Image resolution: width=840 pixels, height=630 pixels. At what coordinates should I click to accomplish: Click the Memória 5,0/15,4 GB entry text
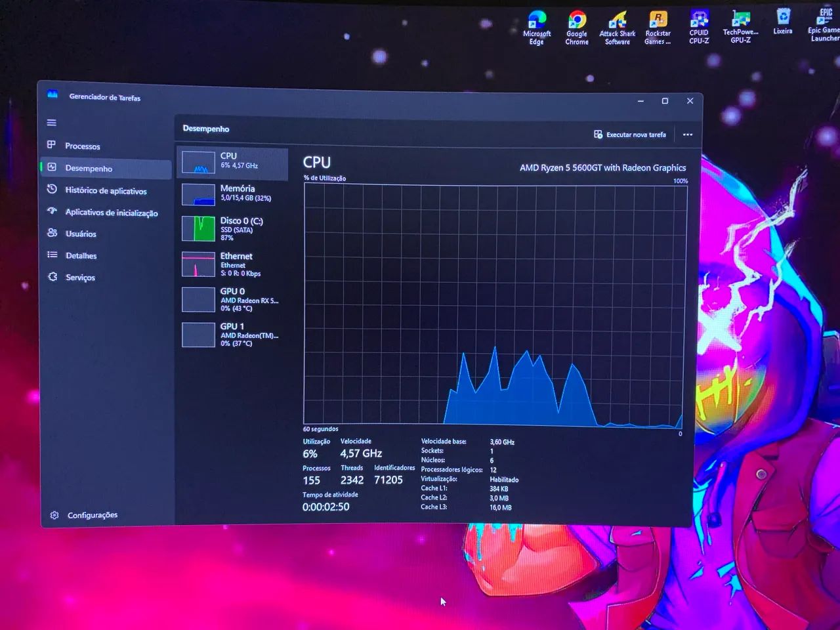click(x=246, y=193)
